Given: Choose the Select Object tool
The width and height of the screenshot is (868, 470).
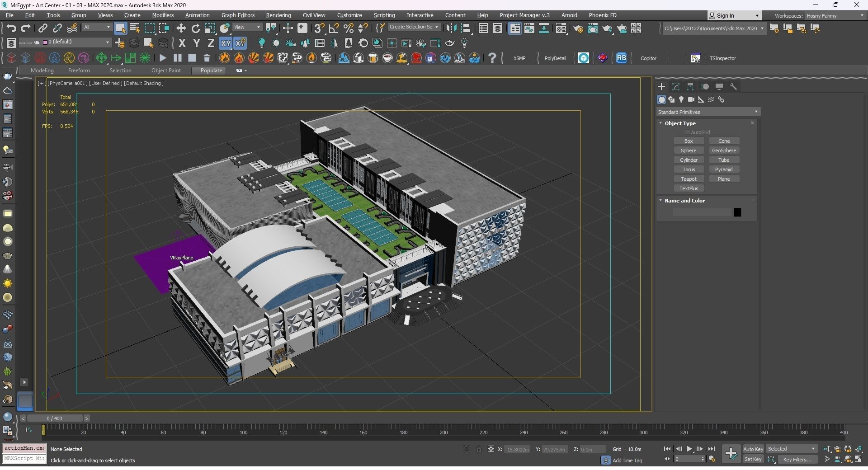Looking at the screenshot, I should (120, 28).
